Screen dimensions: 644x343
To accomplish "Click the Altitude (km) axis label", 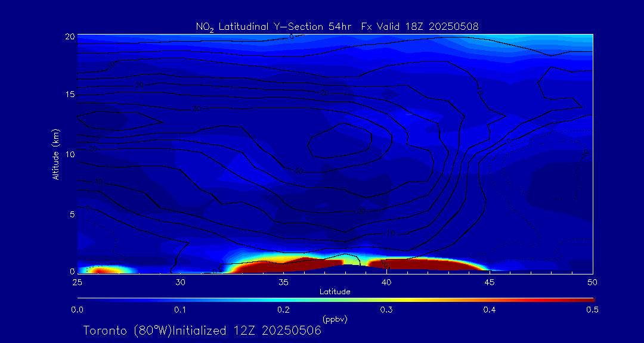I will click(x=56, y=154).
